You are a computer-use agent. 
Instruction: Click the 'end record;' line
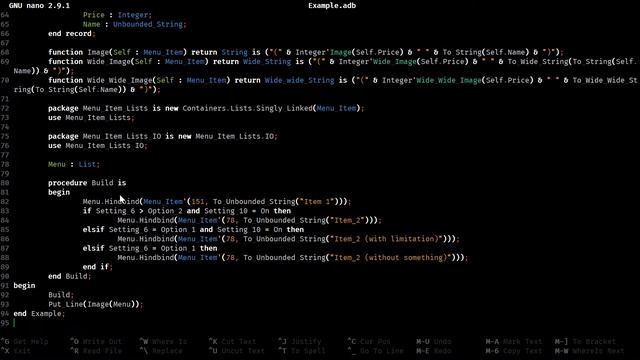(x=71, y=33)
